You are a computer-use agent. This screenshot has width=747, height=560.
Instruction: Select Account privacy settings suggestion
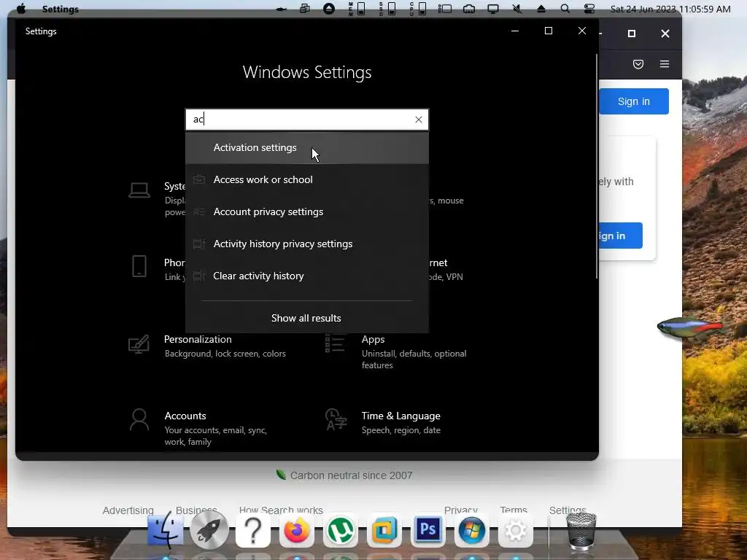(307, 212)
